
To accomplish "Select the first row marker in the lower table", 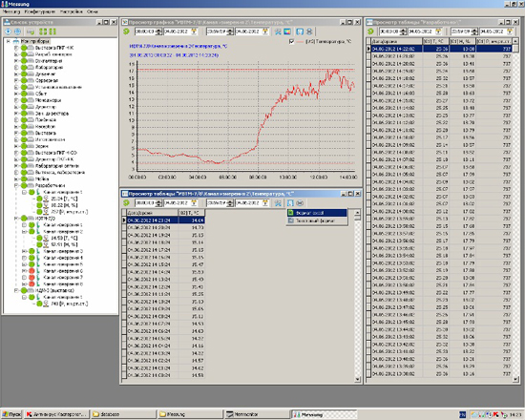I will (x=124, y=220).
